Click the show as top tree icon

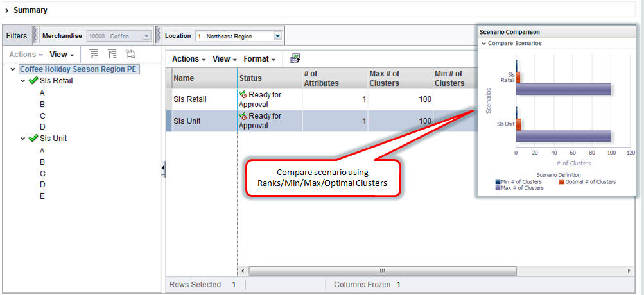tap(130, 54)
